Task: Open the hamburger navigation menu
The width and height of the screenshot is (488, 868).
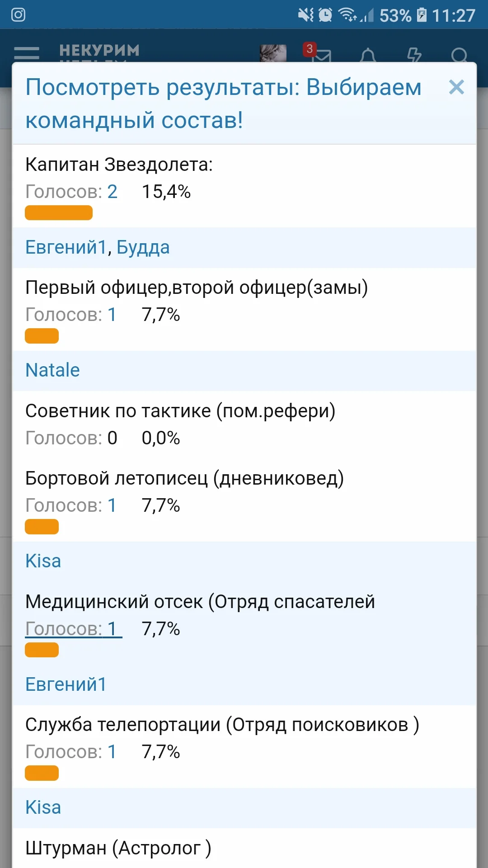Action: point(27,53)
